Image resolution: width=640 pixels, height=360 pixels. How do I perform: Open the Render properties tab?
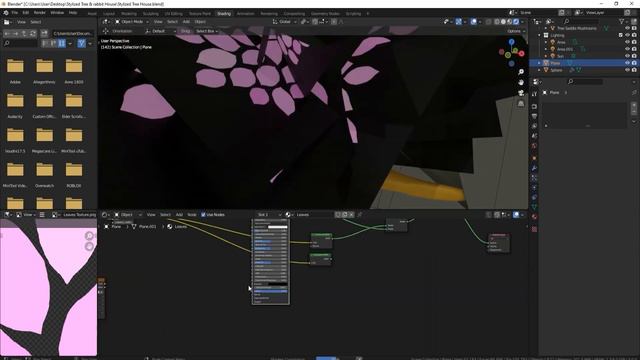tap(534, 107)
